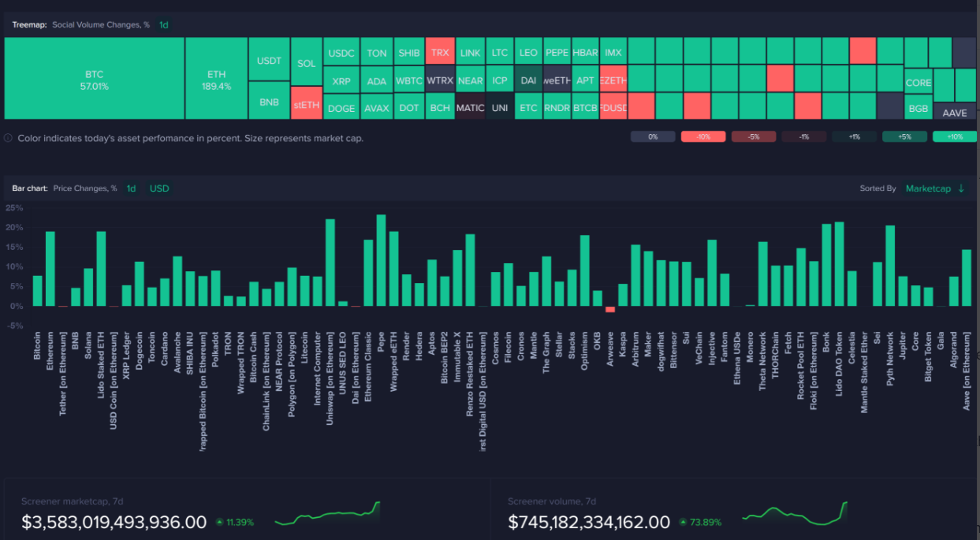Viewport: 980px width, 540px height.
Task: Open the SOL treemap tile
Action: pyautogui.click(x=307, y=63)
